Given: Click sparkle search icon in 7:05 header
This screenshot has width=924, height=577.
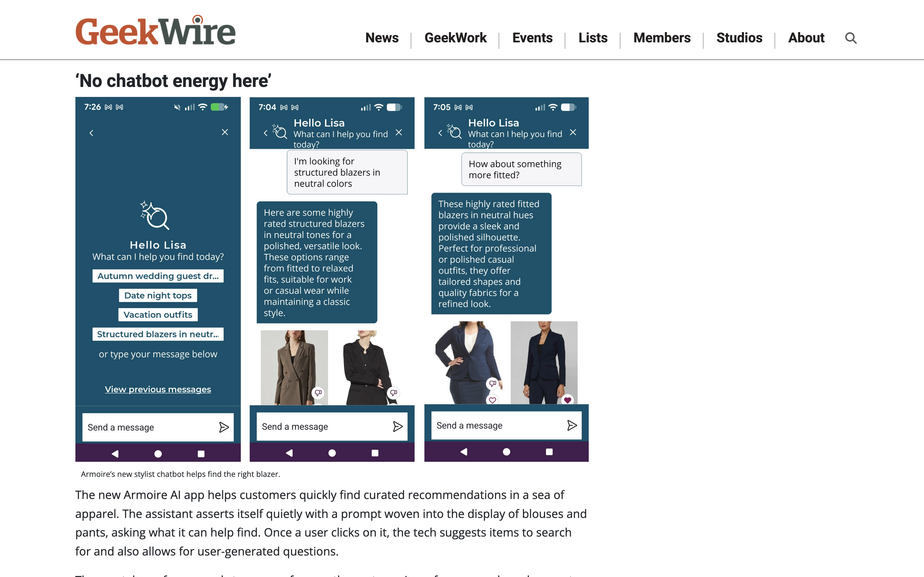Looking at the screenshot, I should [x=454, y=131].
